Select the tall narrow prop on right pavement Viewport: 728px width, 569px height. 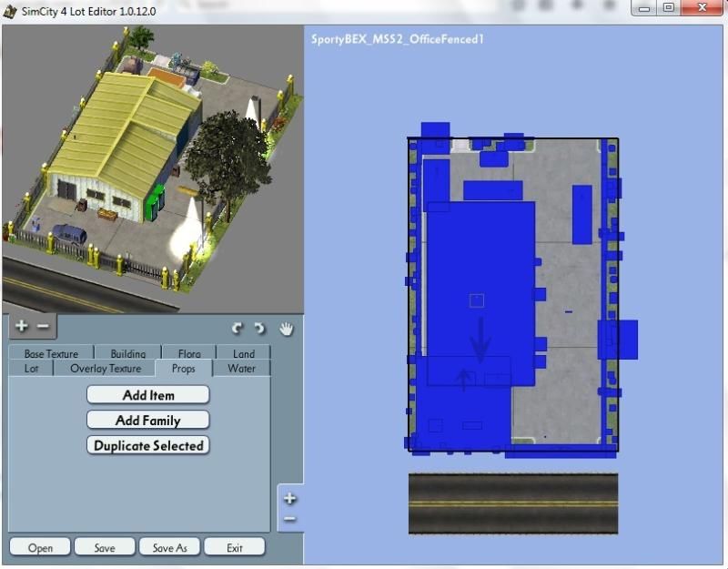point(581,214)
